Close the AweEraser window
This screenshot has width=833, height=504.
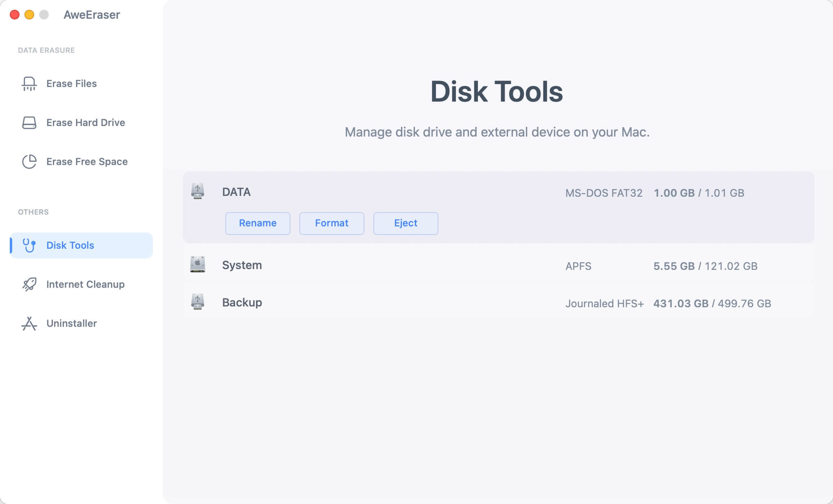click(15, 15)
